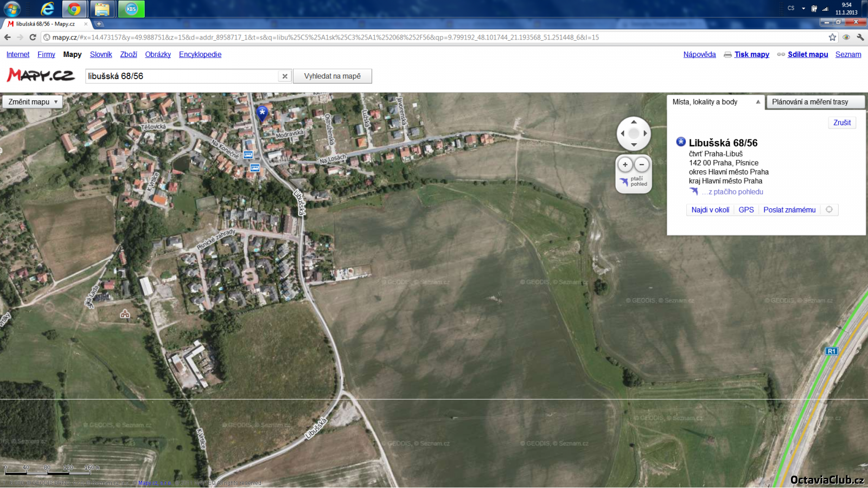868x488 pixels.
Task: Open the language selector arrow in system tray
Action: (803, 9)
